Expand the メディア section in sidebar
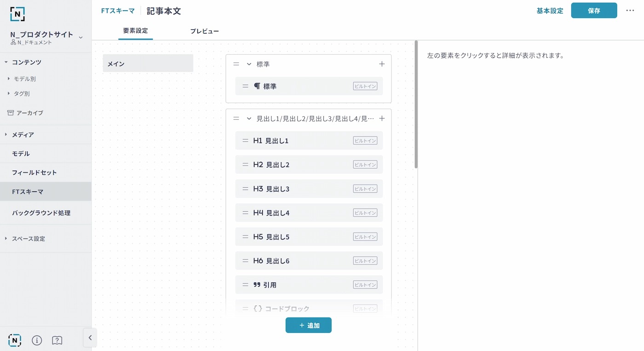This screenshot has height=351, width=644. 6,135
